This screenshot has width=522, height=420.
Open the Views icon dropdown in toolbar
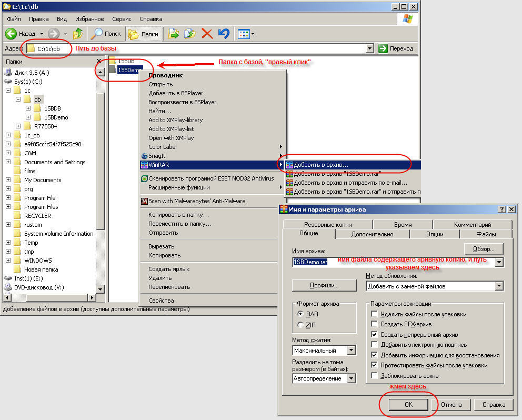[x=246, y=34]
